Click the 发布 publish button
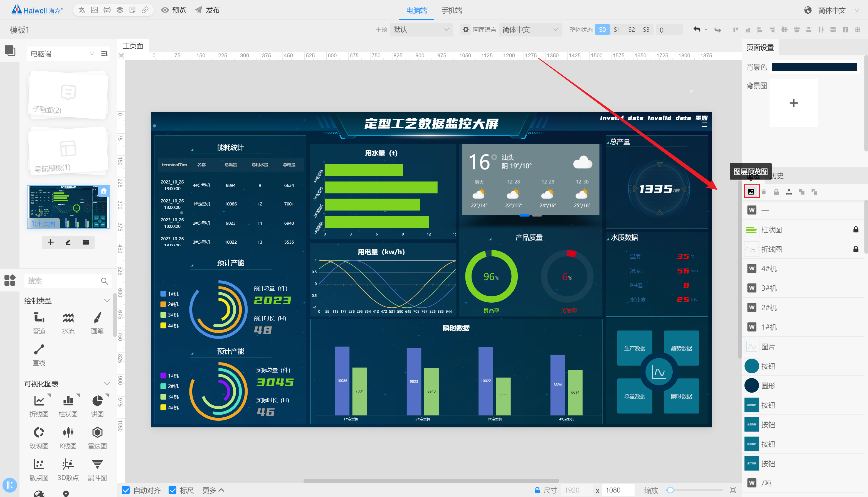This screenshot has height=497, width=868. (x=207, y=10)
